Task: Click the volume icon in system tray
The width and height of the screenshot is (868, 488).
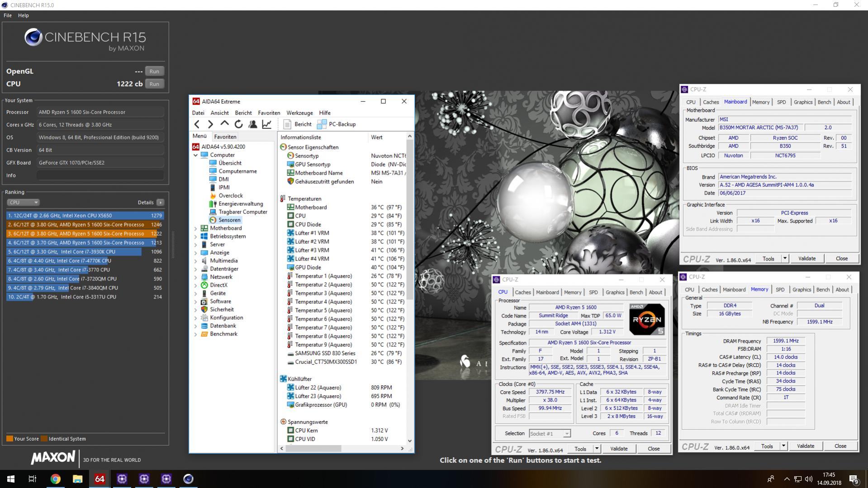Action: (x=809, y=479)
